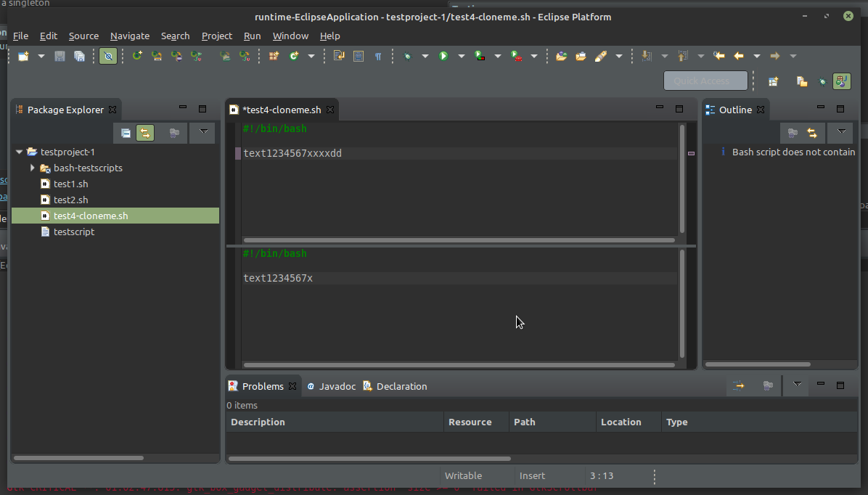This screenshot has height=495, width=868.
Task: Click Collapse All in Package Explorer
Action: [126, 133]
